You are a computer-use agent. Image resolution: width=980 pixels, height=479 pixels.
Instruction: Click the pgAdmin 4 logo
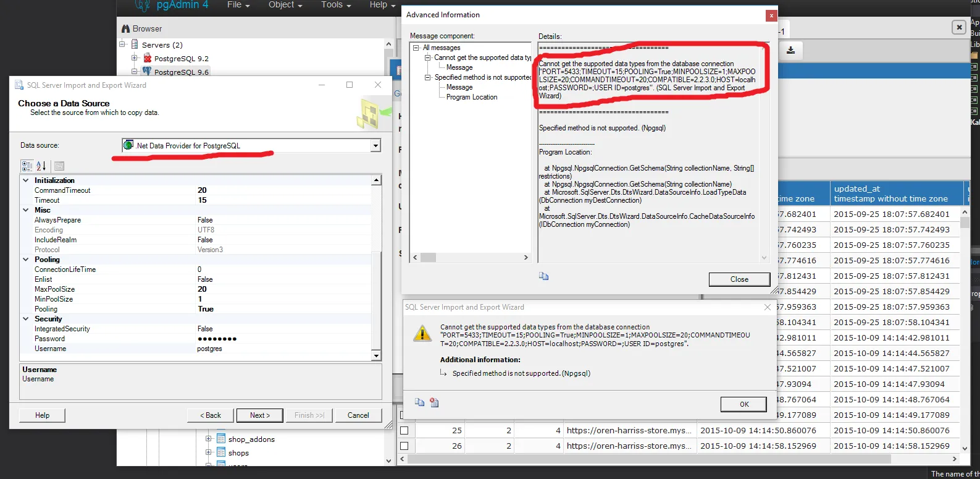172,5
